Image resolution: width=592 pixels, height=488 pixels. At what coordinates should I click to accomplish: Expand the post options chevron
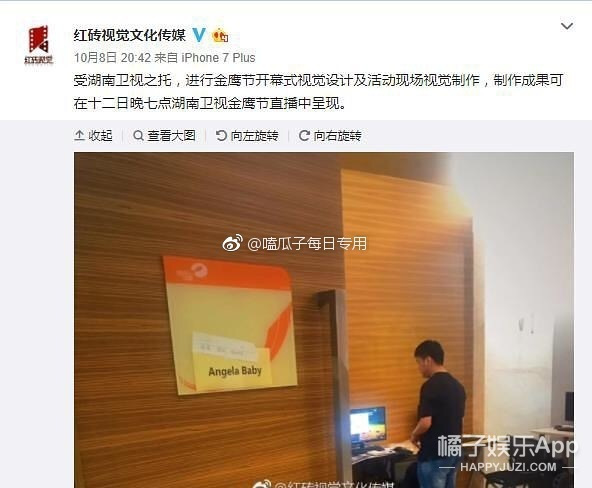pos(567,26)
